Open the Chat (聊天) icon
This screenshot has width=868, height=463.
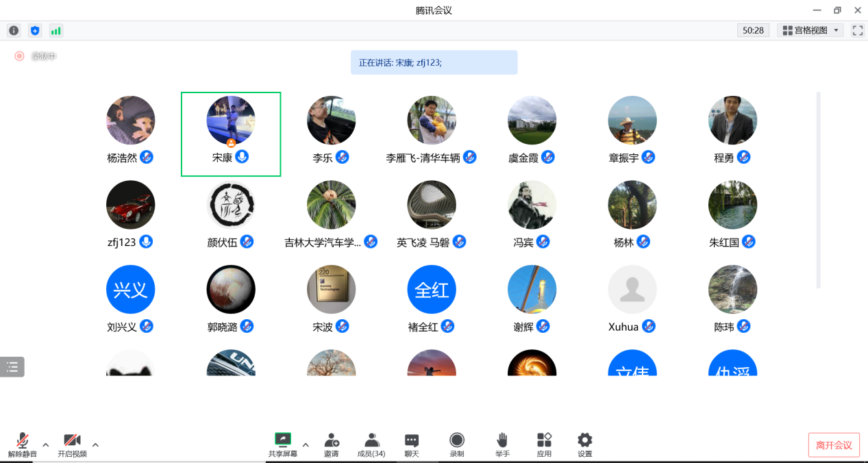pos(412,445)
